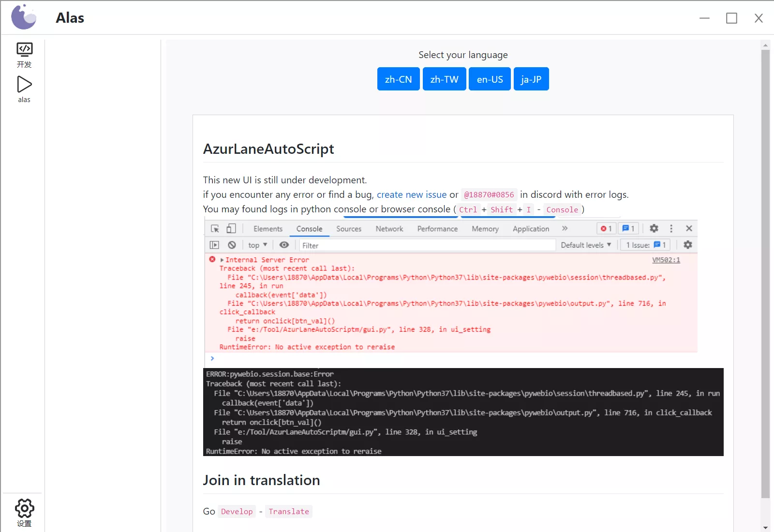The width and height of the screenshot is (774, 532).
Task: Open the top context dropdown
Action: [257, 245]
